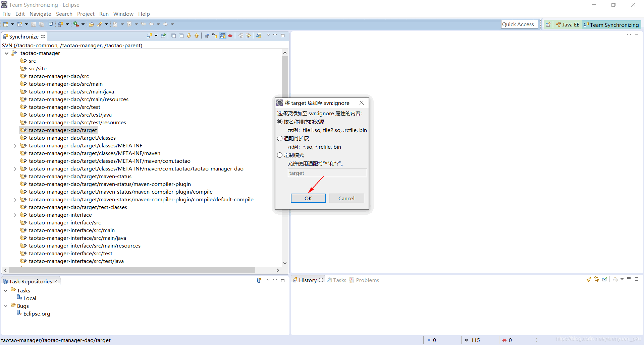Screen dimensions: 644x345
Task: Expand the taotao-manager-interface tree node
Action: (x=15, y=215)
